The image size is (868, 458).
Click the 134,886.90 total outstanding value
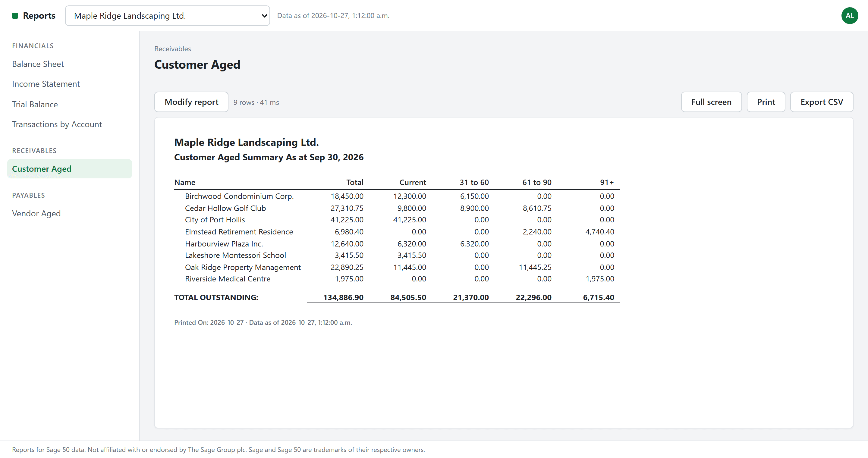click(x=343, y=297)
